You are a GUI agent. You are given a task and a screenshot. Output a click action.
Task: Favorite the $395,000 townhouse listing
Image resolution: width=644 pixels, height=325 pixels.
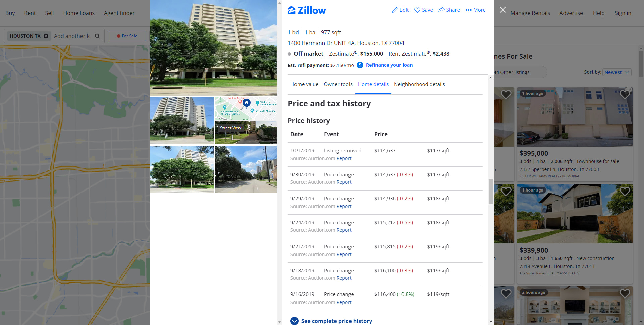(625, 95)
